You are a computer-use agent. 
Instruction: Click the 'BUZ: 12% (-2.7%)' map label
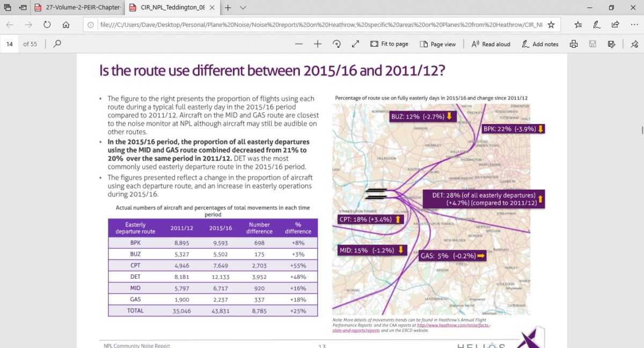pyautogui.click(x=422, y=117)
